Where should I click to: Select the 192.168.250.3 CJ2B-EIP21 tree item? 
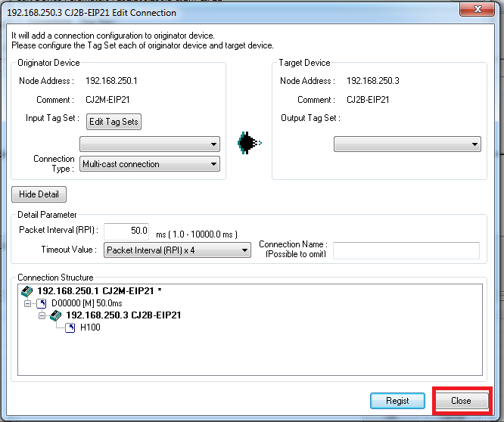pyautogui.click(x=123, y=315)
